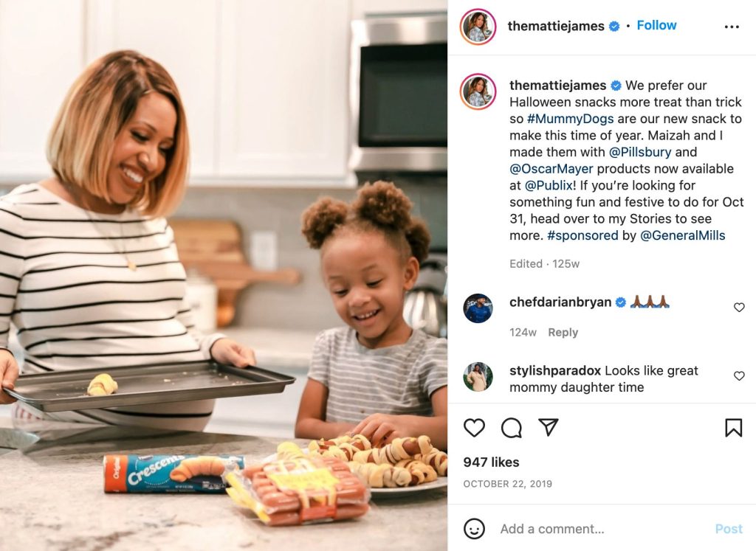
Task: Open the #MummyDogs hashtag
Action: coord(571,119)
